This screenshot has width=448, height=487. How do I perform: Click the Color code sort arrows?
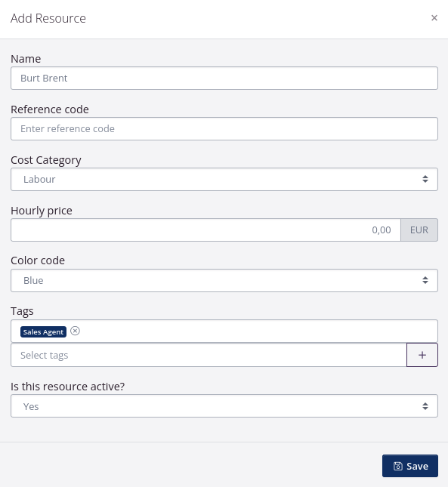click(x=425, y=280)
